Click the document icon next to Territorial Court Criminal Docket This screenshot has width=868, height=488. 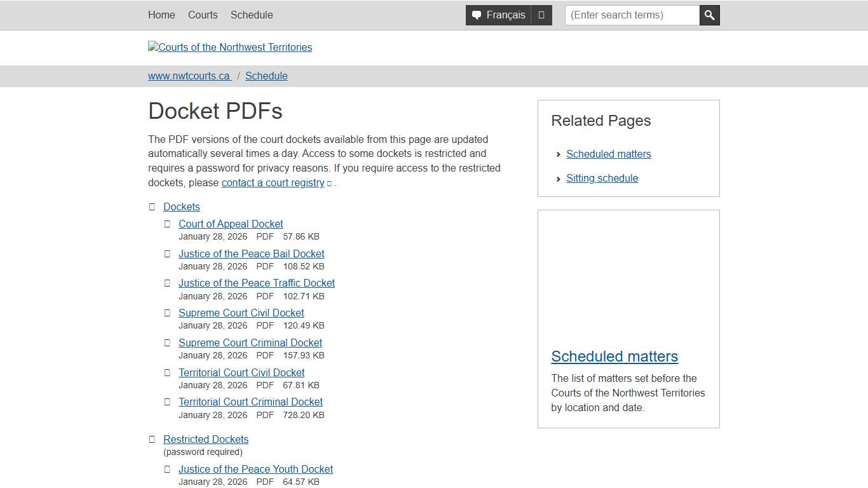[167, 402]
